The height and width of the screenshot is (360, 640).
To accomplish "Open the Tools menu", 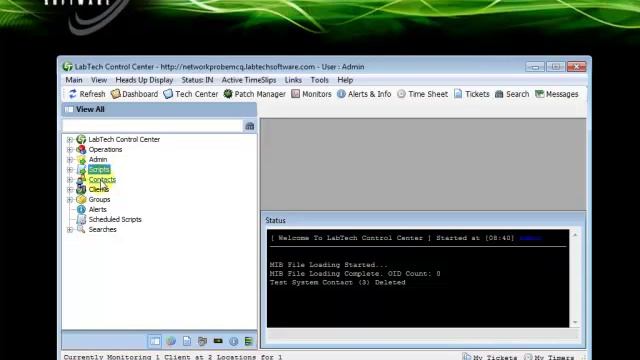I will 319,80.
